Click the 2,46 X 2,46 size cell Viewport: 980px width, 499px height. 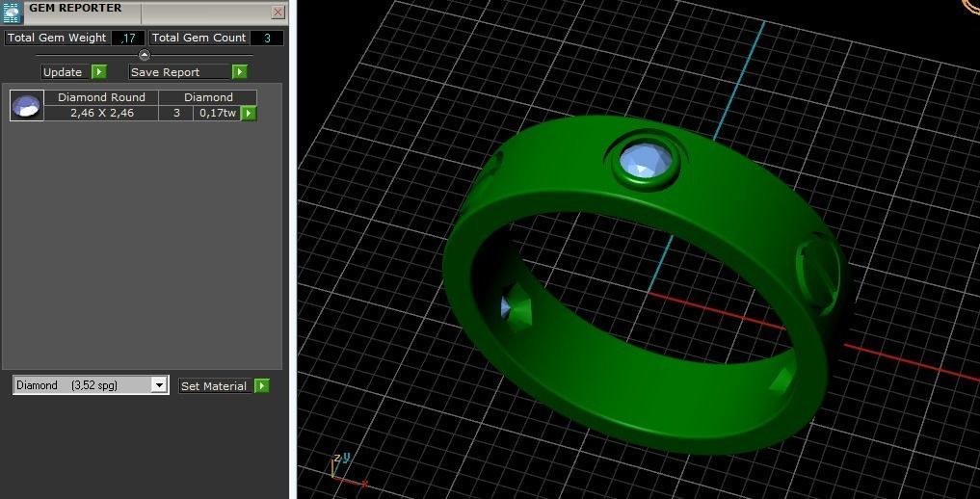click(x=101, y=113)
